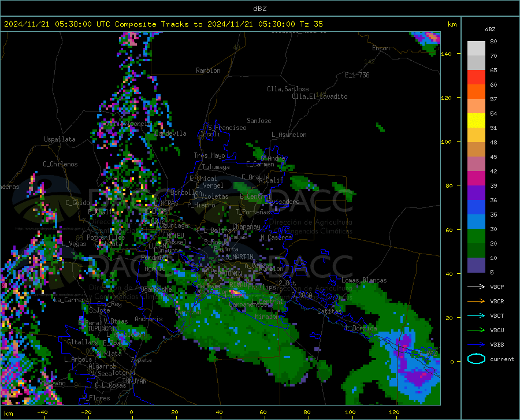The image size is (520, 420).
Task: Click the 'C_Chilenos' map label
Action: [60, 164]
